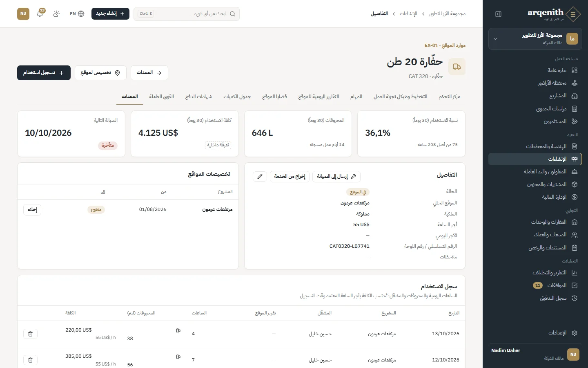Screen dimensions: 588x368
Task: Open الموافقات with 11 badge
Action: (x=535, y=285)
